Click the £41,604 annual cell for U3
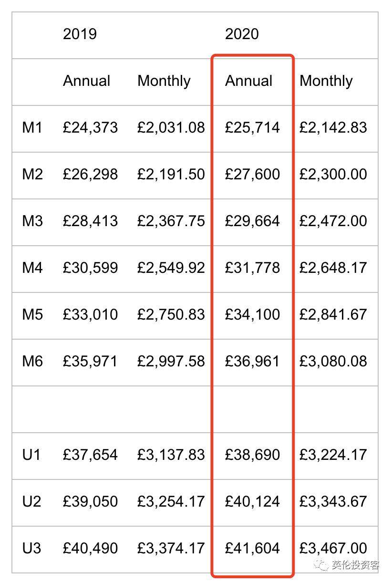Image resolution: width=392 pixels, height=582 pixels. (x=252, y=548)
